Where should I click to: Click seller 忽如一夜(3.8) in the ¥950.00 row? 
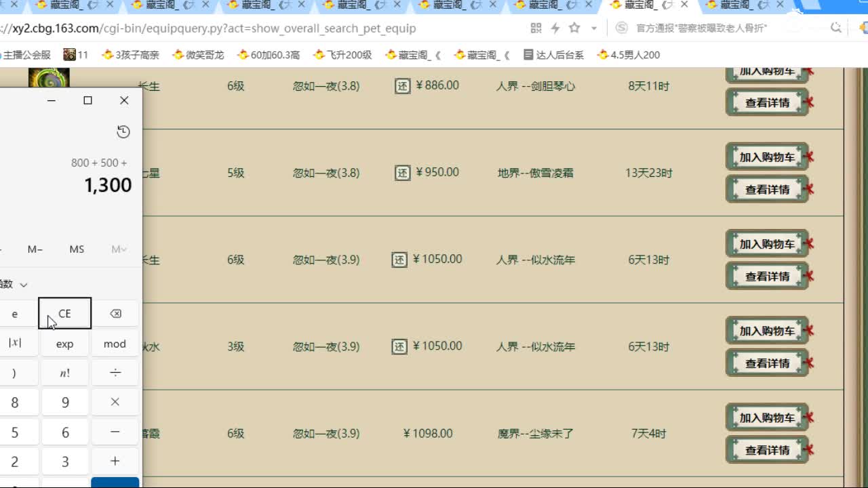(326, 173)
